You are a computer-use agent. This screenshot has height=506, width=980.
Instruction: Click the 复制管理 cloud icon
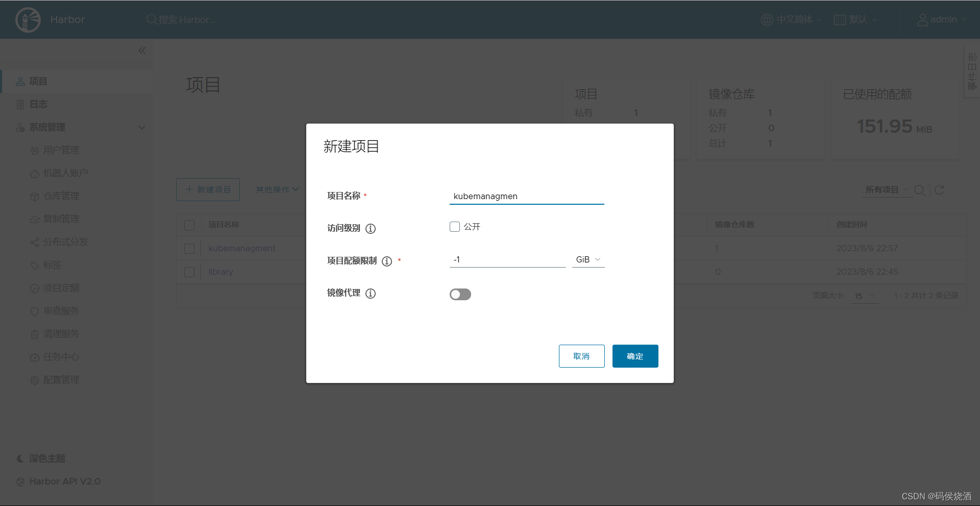(x=34, y=220)
